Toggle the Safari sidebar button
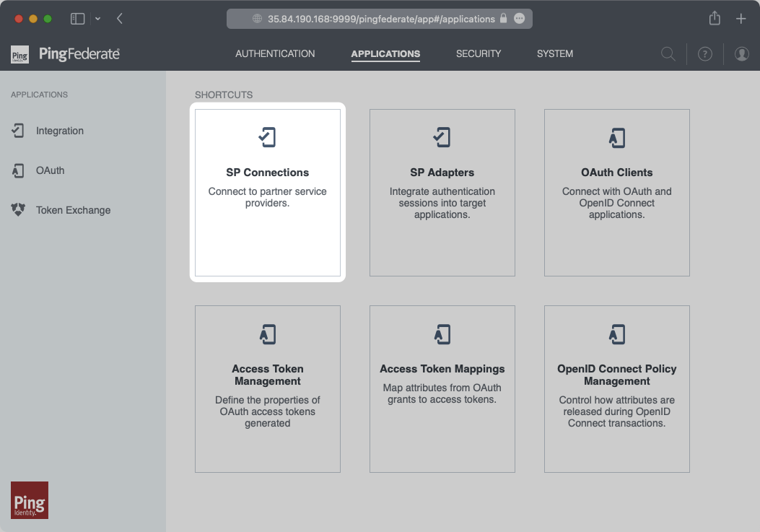760x532 pixels. coord(77,19)
